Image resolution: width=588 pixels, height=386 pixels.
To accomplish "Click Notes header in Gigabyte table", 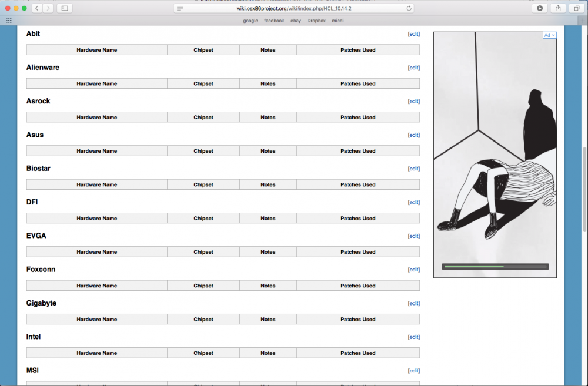I will coord(268,319).
